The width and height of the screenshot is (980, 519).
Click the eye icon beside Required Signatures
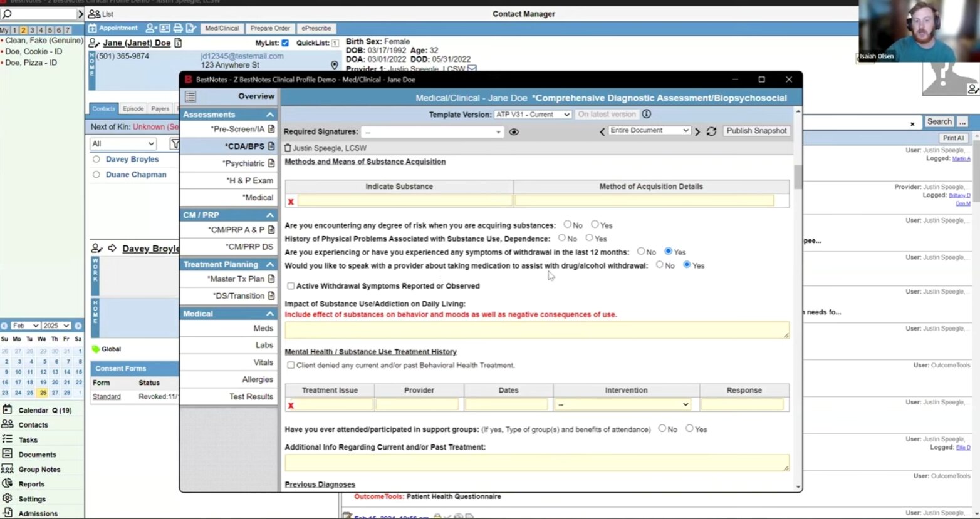(x=514, y=132)
